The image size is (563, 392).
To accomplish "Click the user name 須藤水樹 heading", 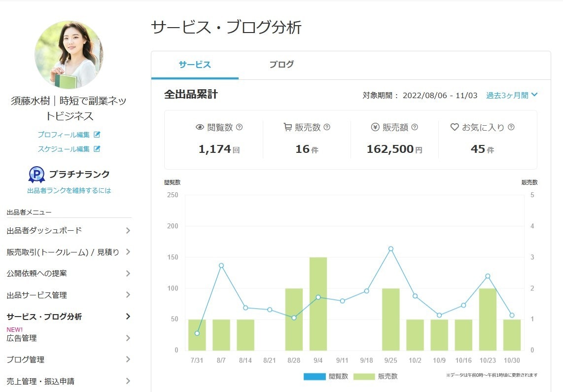I will coord(69,108).
